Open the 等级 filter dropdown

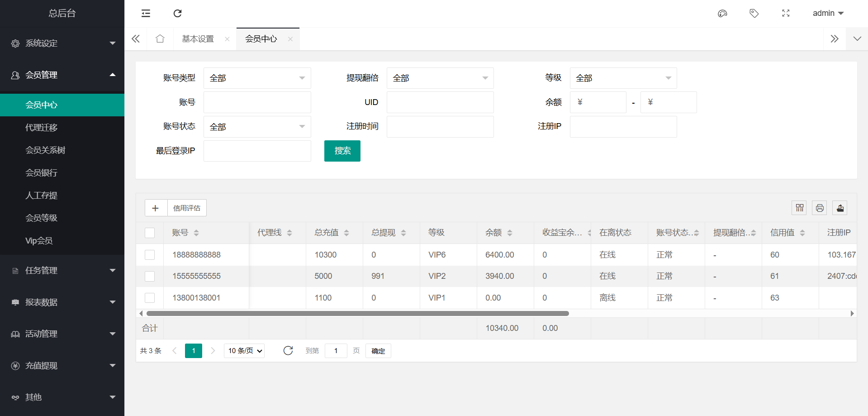pos(623,78)
